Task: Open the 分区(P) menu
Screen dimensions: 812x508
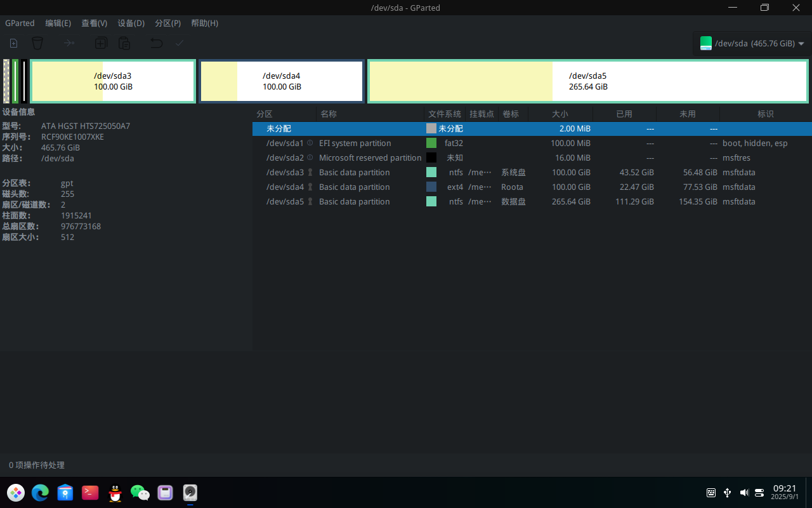Action: pos(167,23)
